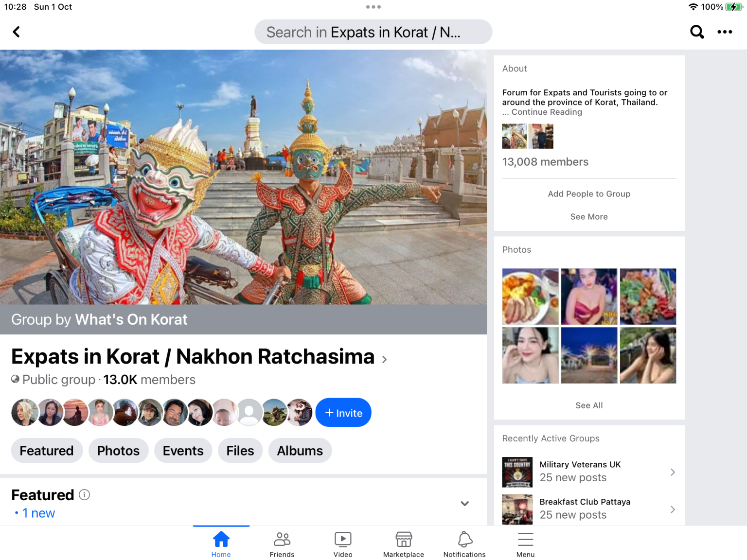The image size is (747, 560).
Task: Tap the search in group field
Action: (x=373, y=32)
